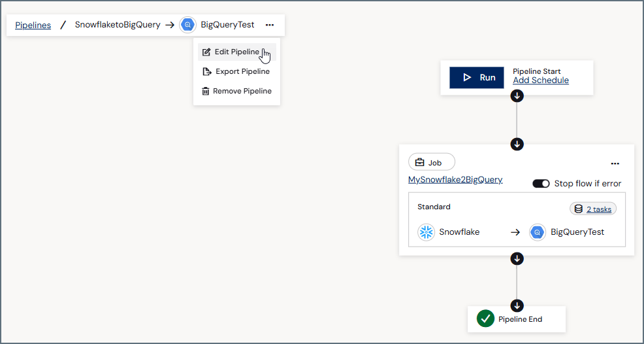Click the arrow between Snowflake and BigQueryTest in the Job card
The height and width of the screenshot is (344, 644).
pos(515,232)
